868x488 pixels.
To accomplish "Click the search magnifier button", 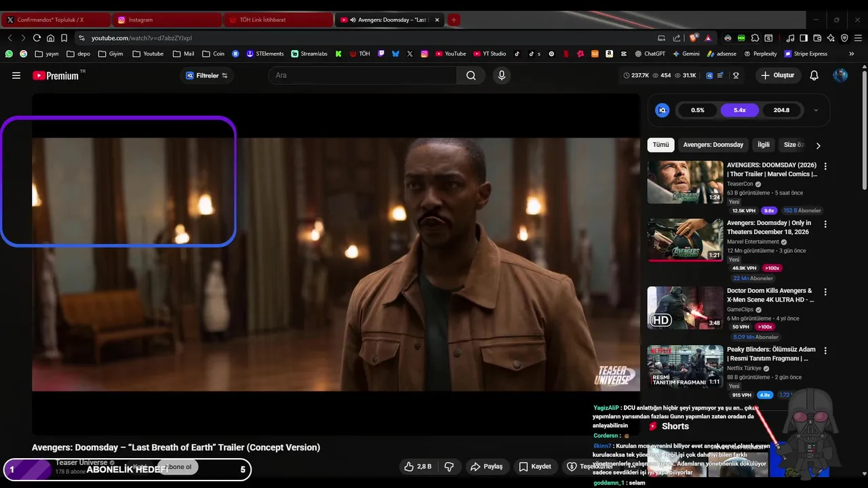I will coord(471,75).
